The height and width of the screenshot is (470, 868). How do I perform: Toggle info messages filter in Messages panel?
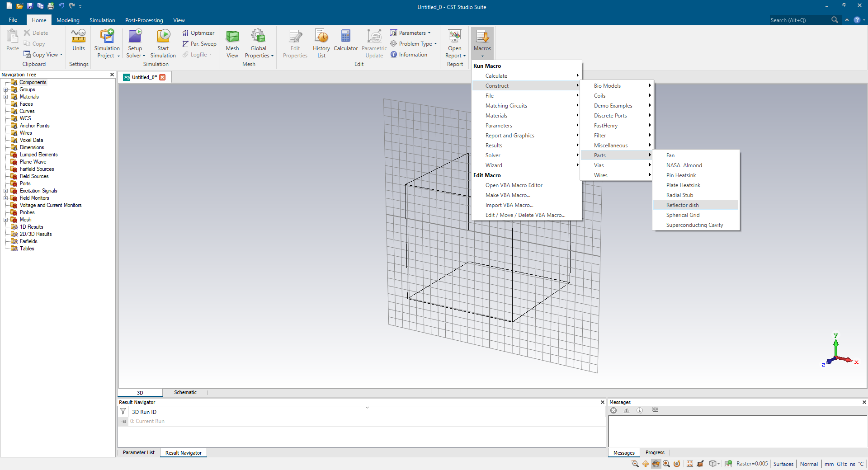(640, 410)
